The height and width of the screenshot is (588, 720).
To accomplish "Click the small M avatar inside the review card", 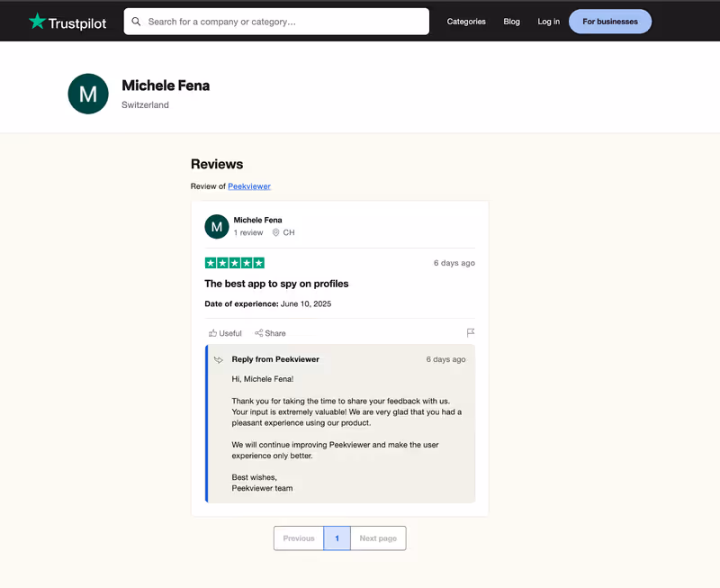I will click(216, 226).
